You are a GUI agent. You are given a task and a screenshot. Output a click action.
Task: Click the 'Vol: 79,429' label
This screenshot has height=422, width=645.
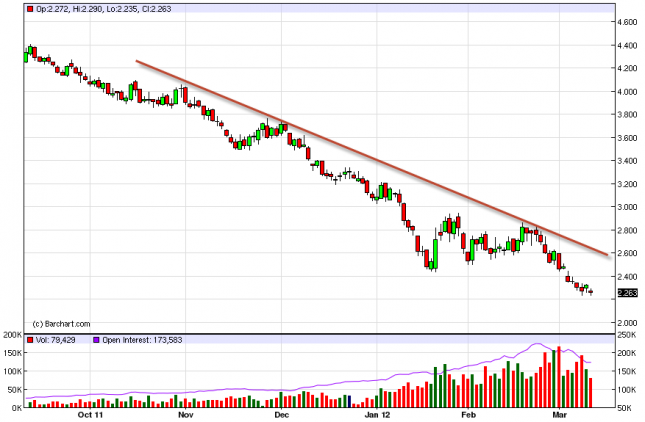[56, 340]
